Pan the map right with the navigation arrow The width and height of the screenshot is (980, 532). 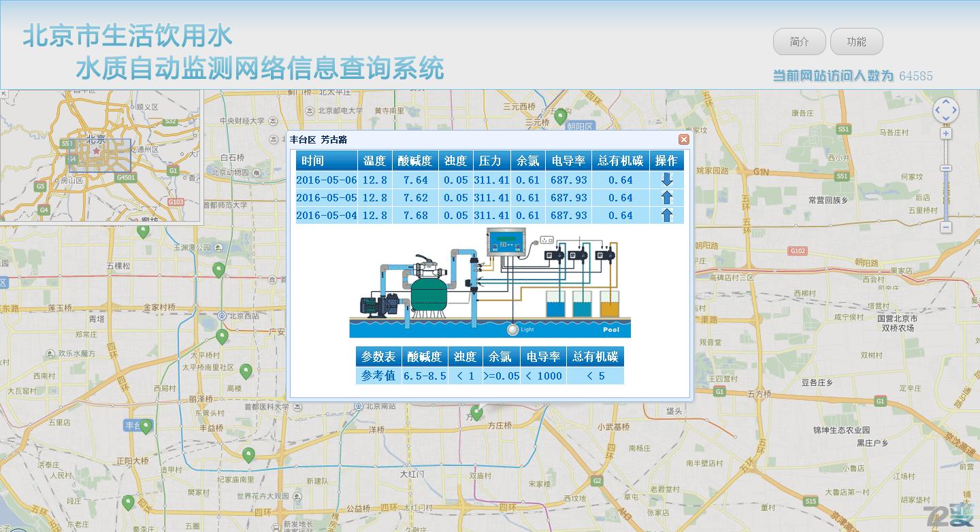click(x=955, y=110)
